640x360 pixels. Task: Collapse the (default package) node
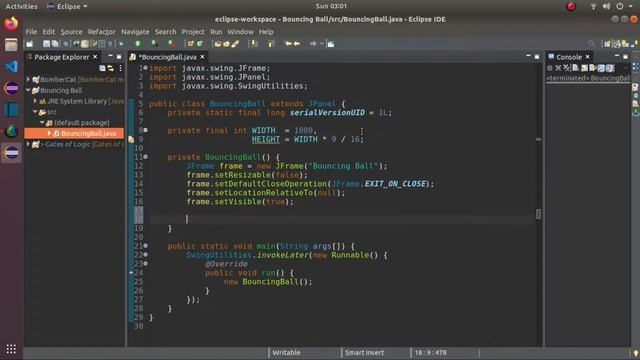click(42, 122)
